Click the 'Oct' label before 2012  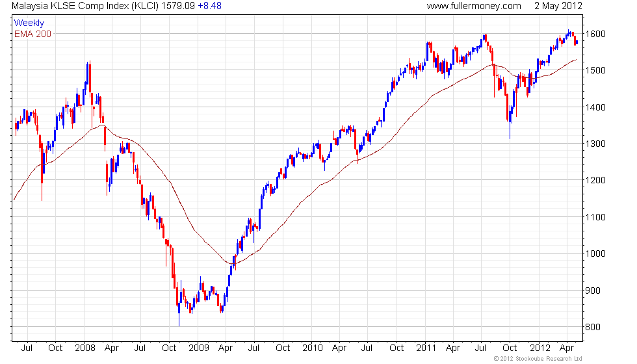click(510, 348)
